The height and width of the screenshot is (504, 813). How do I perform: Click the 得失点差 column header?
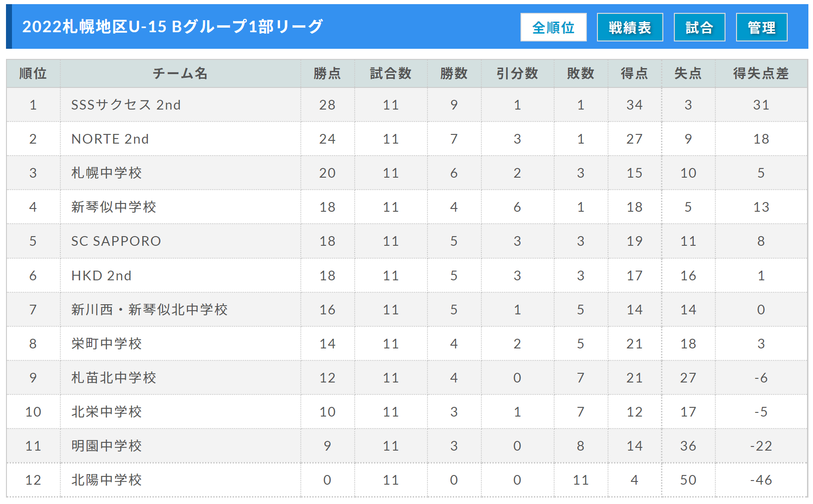click(761, 74)
